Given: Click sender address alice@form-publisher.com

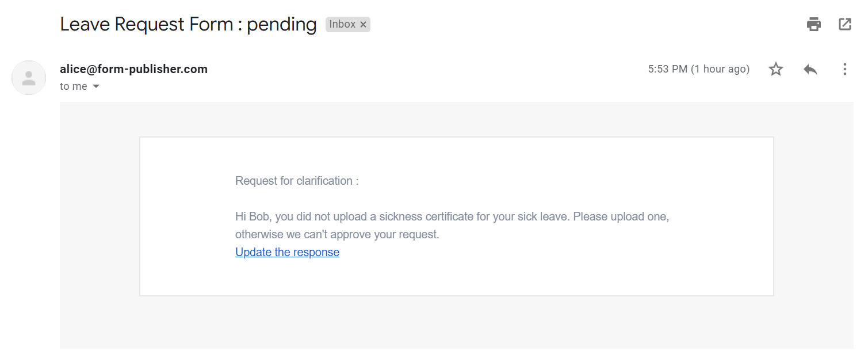Looking at the screenshot, I should point(133,69).
